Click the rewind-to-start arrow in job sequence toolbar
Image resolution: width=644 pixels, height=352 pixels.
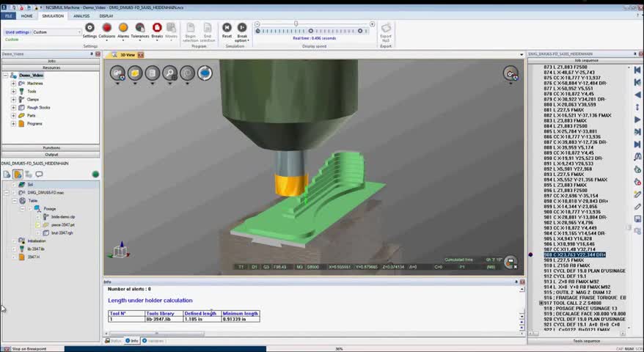click(637, 70)
